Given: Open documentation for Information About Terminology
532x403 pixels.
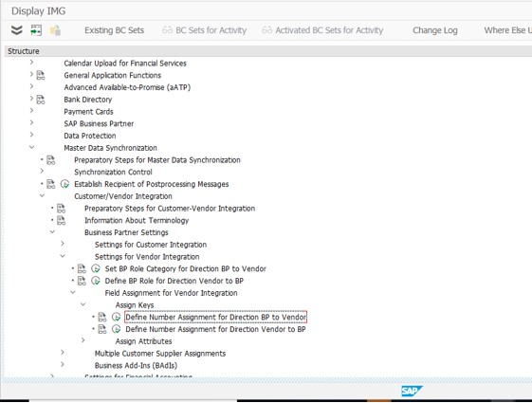Looking at the screenshot, I should pos(61,221).
